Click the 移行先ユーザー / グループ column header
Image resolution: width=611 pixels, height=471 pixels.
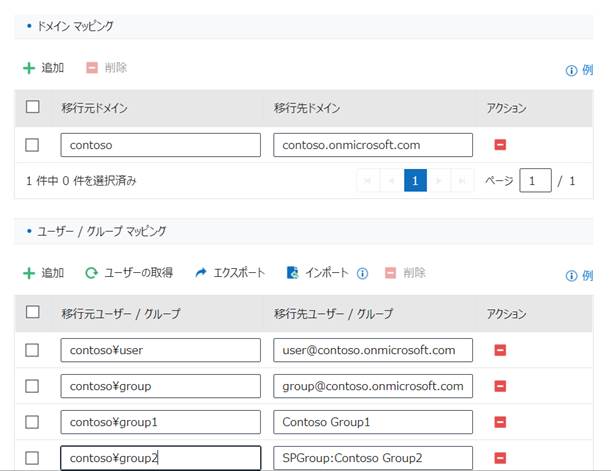[333, 313]
